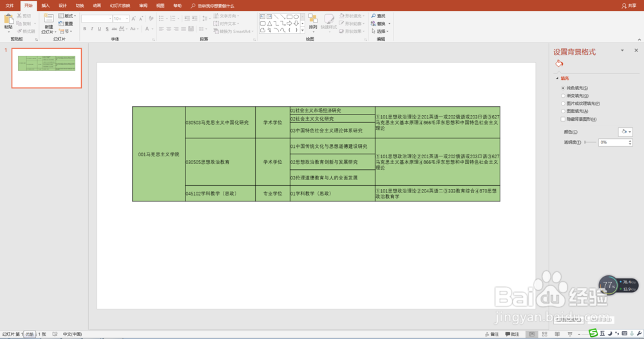Viewport: 644px width, 339px height.
Task: Open the 版式 (Layout) dropdown
Action: 68,16
